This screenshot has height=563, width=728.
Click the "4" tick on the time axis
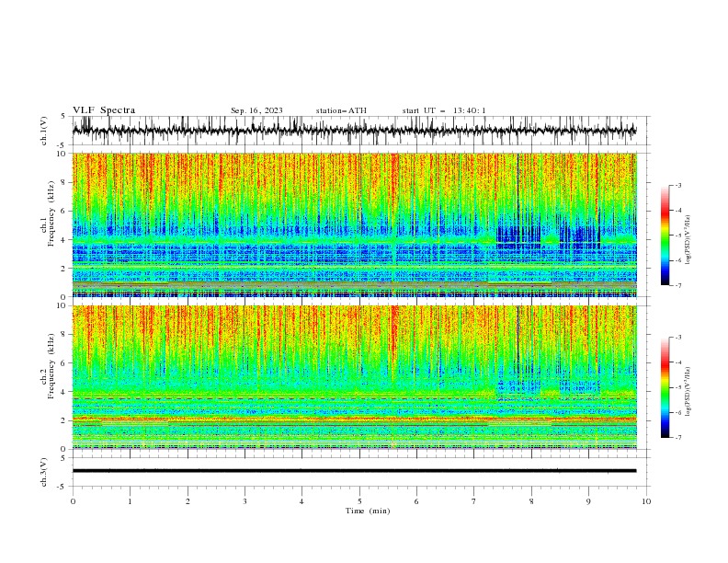click(301, 501)
